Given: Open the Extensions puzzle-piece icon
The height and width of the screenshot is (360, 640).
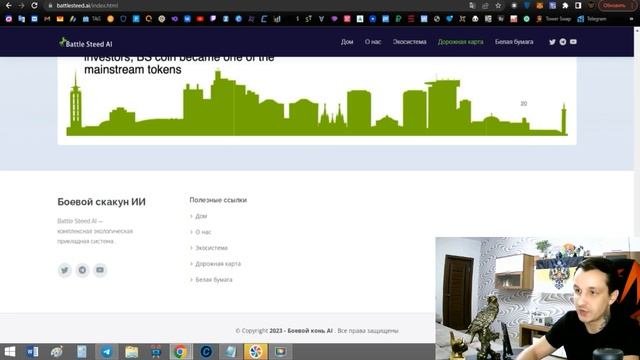Looking at the screenshot, I should (565, 6).
